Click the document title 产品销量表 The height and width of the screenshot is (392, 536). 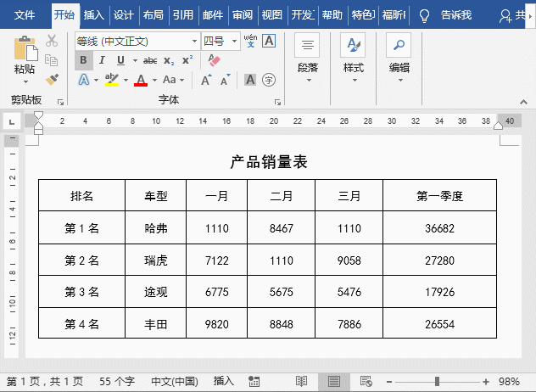[269, 162]
